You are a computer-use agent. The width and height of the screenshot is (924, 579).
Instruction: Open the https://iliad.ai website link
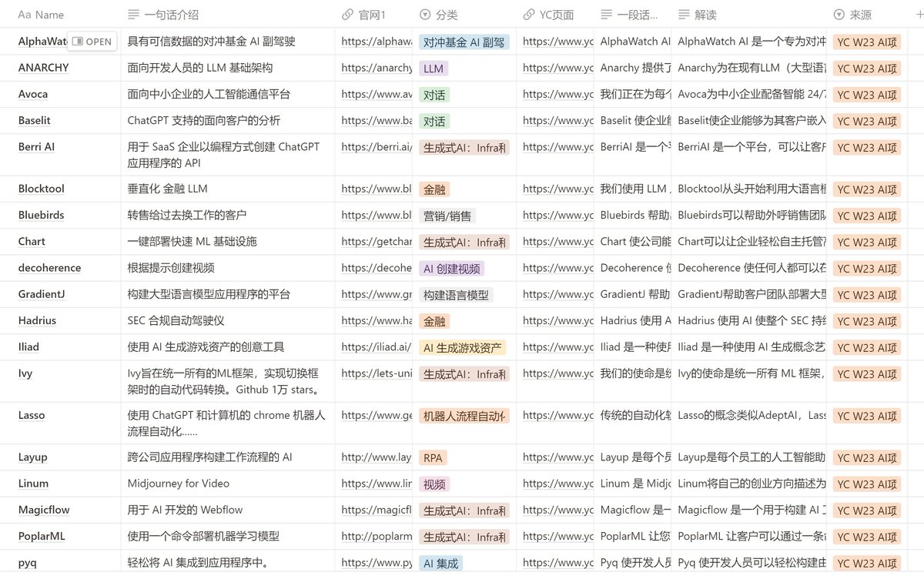coord(377,346)
